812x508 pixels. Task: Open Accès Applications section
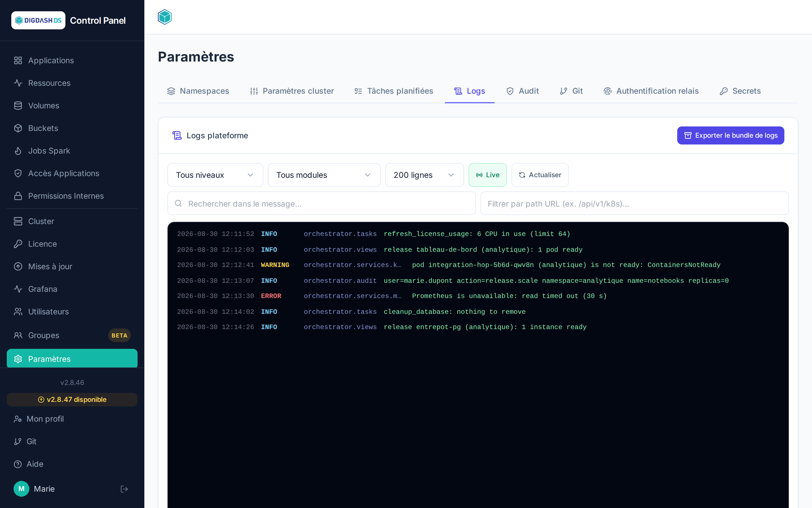(72, 173)
